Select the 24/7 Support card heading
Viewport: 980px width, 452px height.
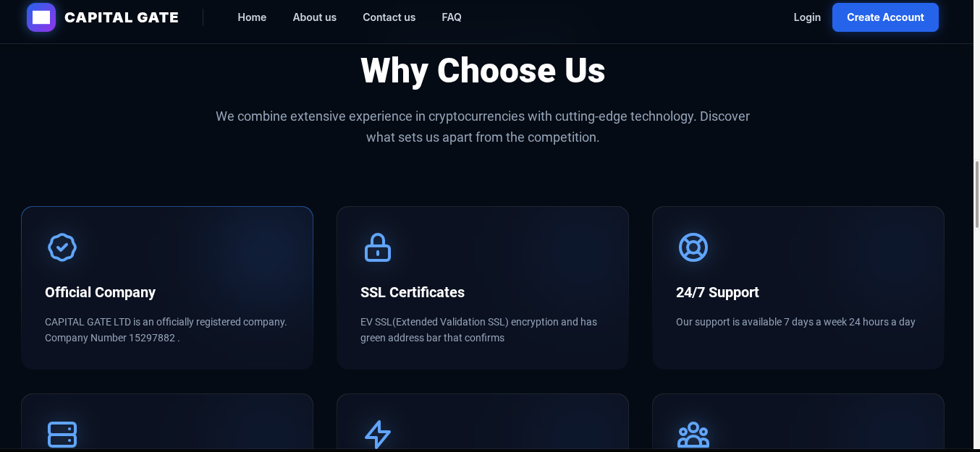coord(717,292)
